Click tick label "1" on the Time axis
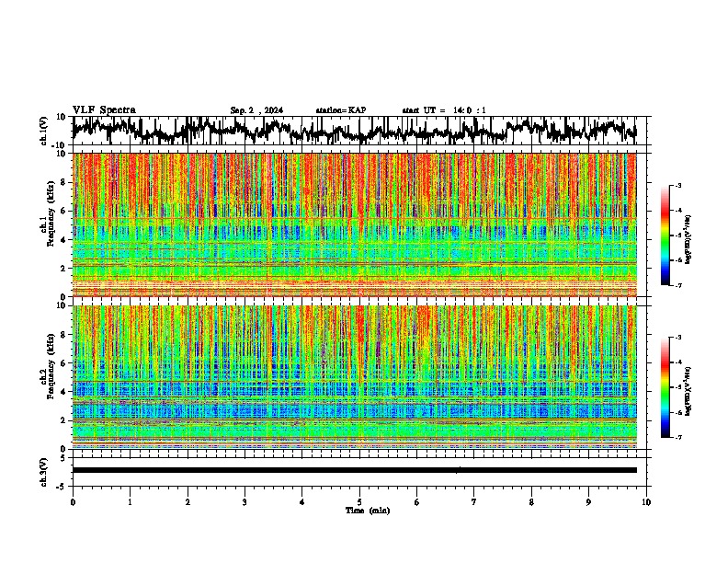 (x=130, y=502)
